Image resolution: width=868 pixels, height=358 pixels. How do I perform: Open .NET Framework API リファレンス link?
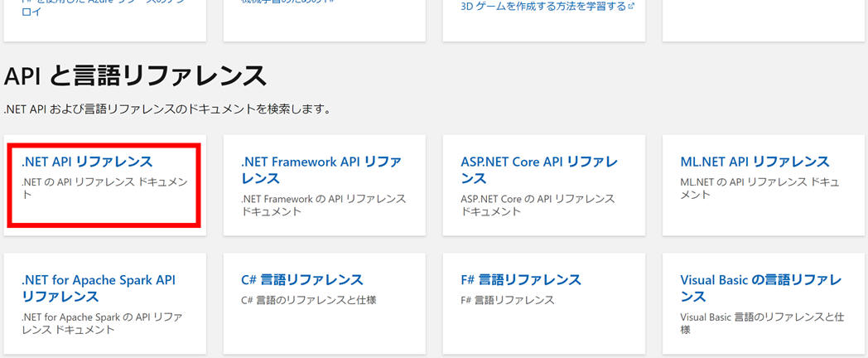tap(321, 170)
